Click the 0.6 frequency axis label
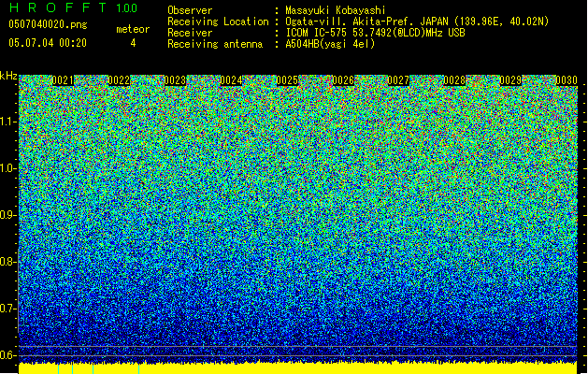 [8, 355]
